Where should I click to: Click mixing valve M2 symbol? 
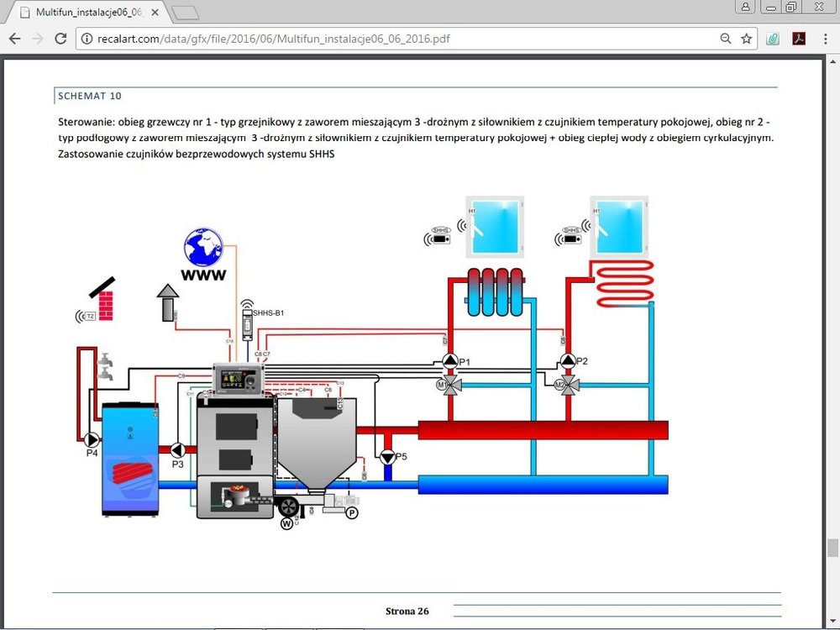(570, 386)
